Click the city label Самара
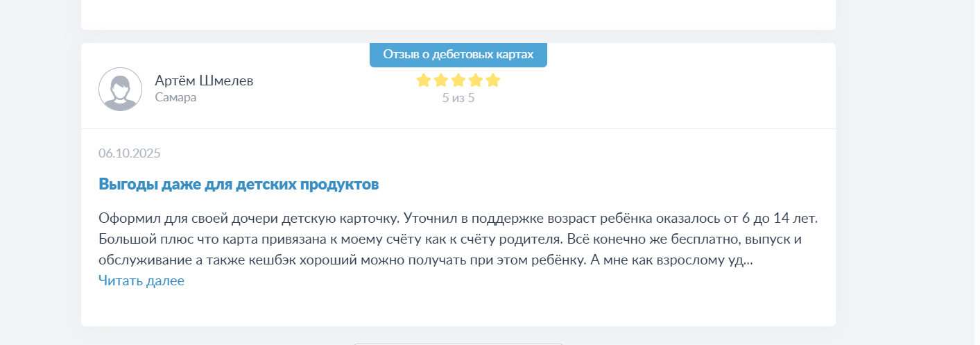980x345 pixels. coord(175,97)
